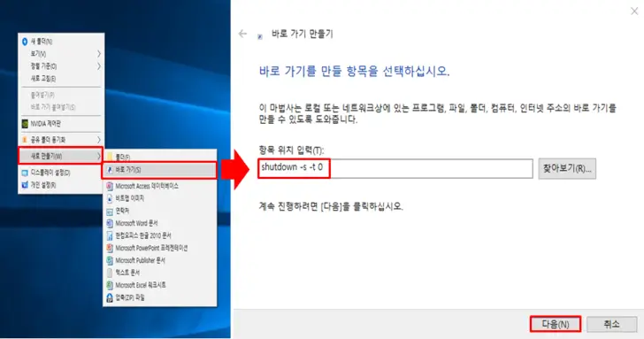
Task: Click the 연락처 icon
Action: coord(110,212)
